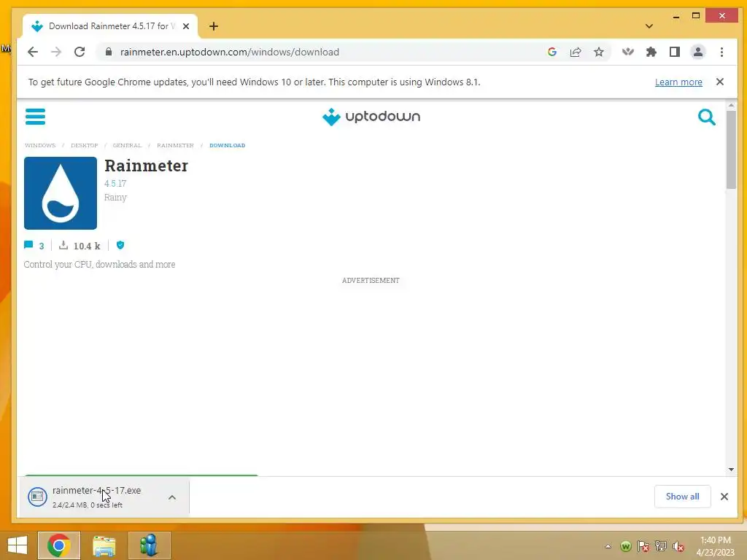The image size is (747, 560).
Task: Open File Explorer from taskbar
Action: tap(104, 545)
